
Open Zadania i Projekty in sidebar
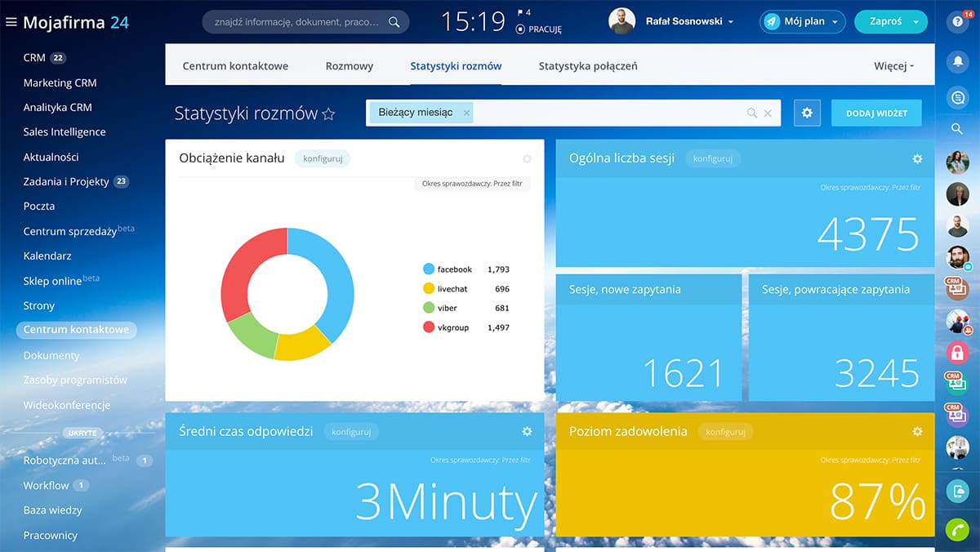66,181
